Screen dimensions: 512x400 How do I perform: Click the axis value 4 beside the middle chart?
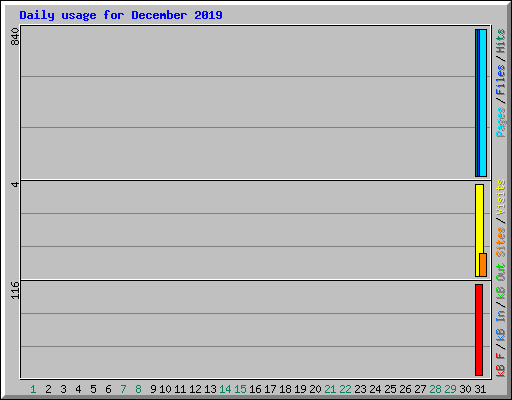click(15, 184)
